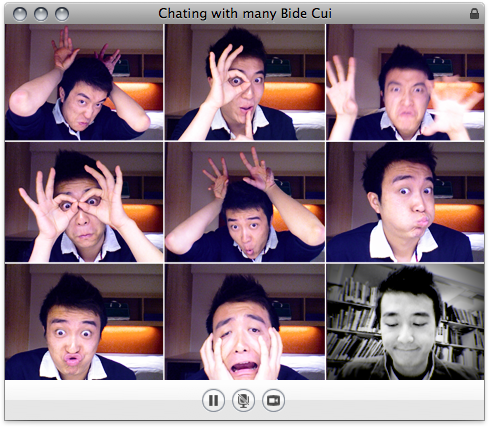Minimize the chat window

pyautogui.click(x=41, y=14)
